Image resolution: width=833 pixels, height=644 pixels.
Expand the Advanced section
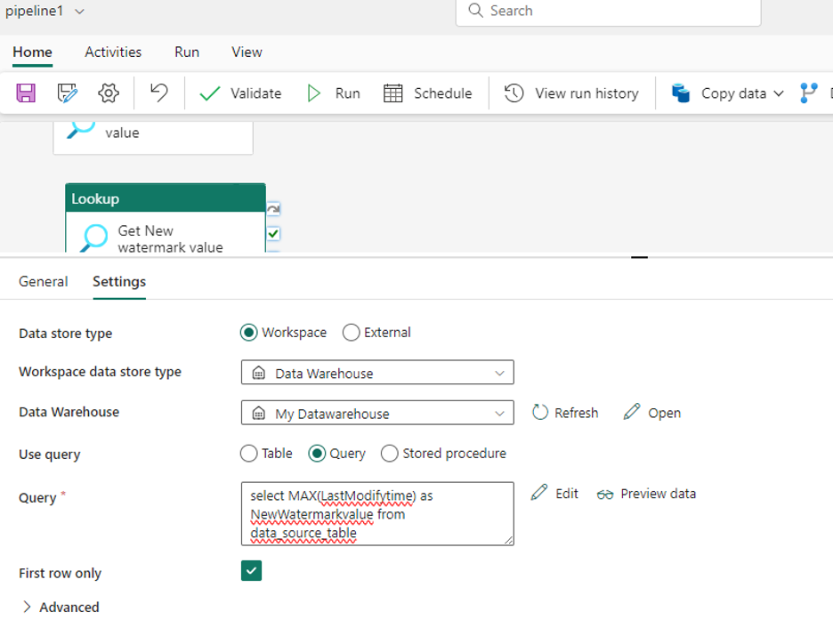click(x=60, y=607)
